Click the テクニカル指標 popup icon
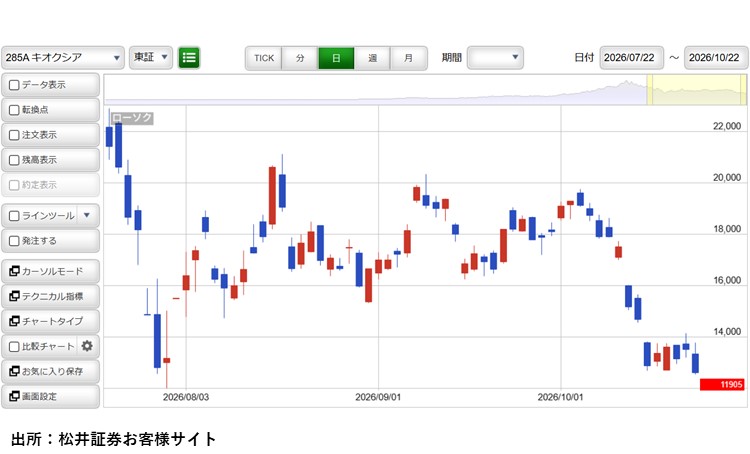This screenshot has height=454, width=750. pos(14,296)
